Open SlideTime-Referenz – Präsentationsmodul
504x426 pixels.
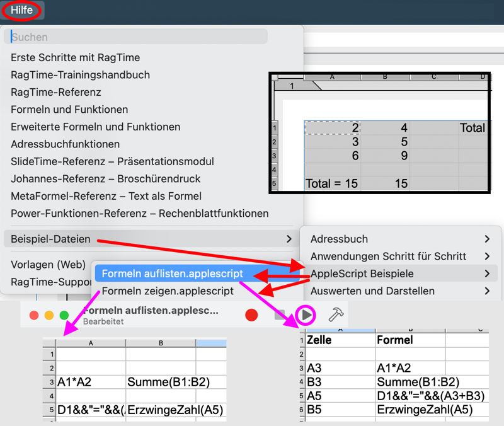coord(112,161)
